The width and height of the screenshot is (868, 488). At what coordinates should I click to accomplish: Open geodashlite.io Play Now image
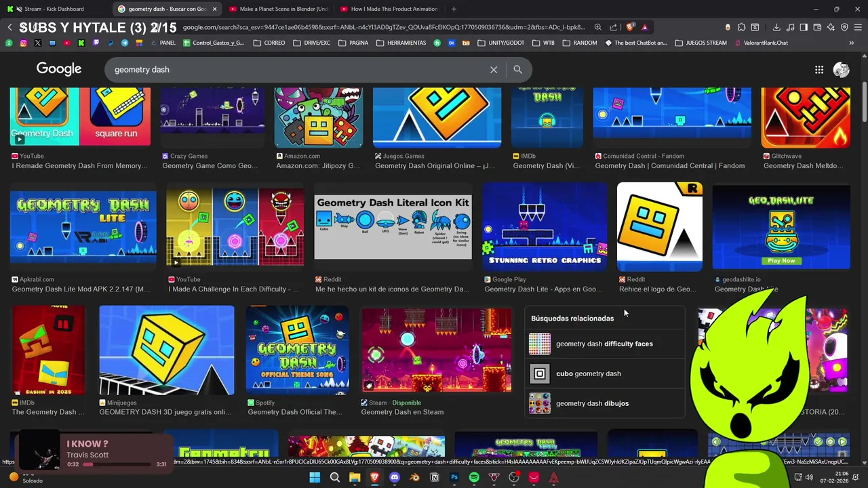[x=781, y=228]
